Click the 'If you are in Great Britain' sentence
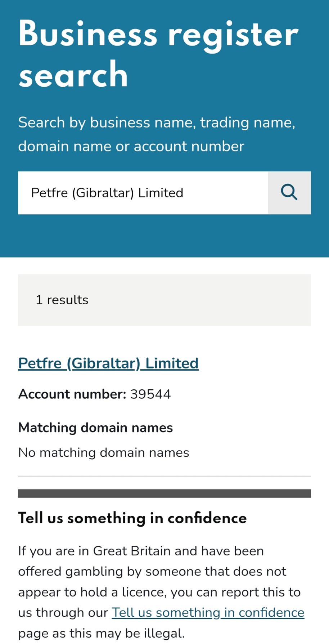This screenshot has height=644, width=329. point(141,551)
